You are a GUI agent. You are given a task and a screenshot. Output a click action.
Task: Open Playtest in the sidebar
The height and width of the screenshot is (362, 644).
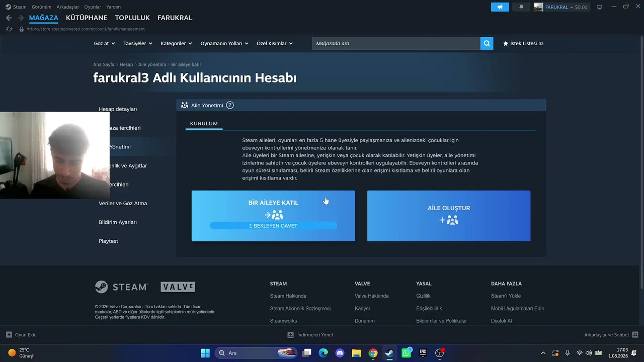(x=108, y=241)
